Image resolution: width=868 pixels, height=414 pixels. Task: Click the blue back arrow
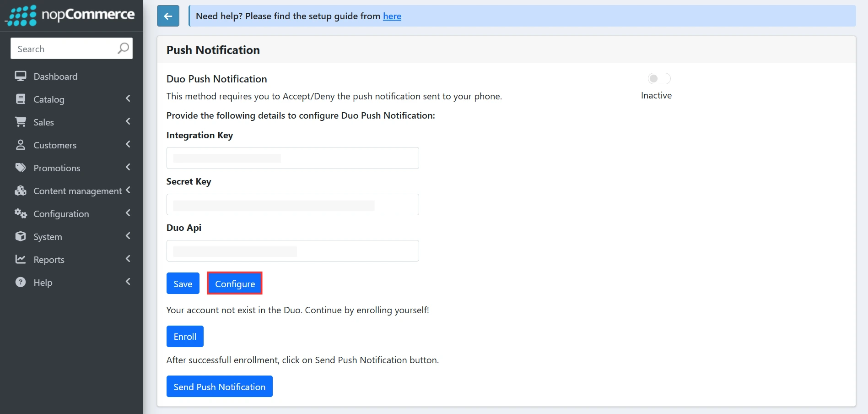click(167, 16)
